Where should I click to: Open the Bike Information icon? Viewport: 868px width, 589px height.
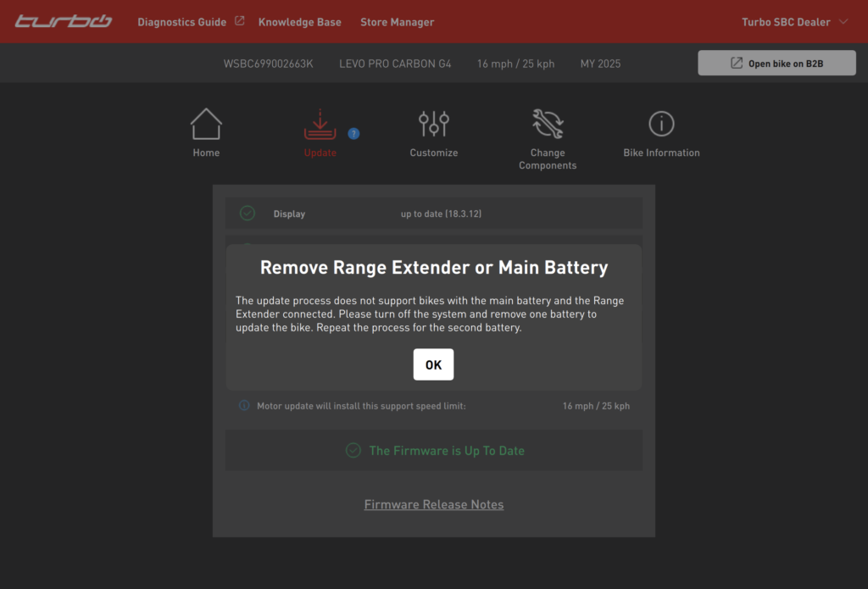661,125
